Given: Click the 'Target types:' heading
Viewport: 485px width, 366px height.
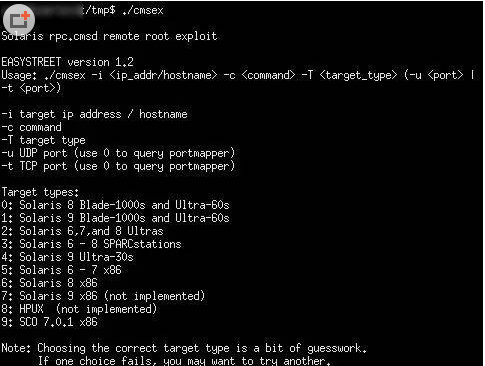Looking at the screenshot, I should click(40, 192).
